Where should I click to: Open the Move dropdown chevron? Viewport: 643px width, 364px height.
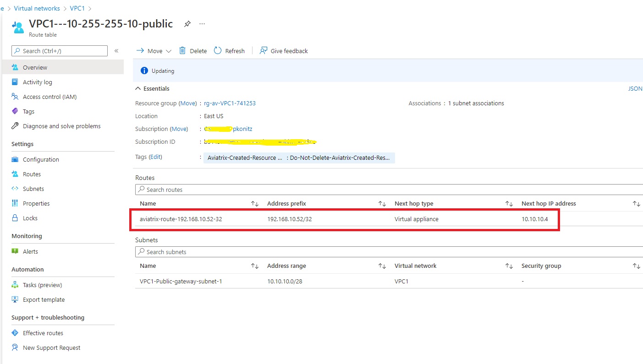point(168,51)
